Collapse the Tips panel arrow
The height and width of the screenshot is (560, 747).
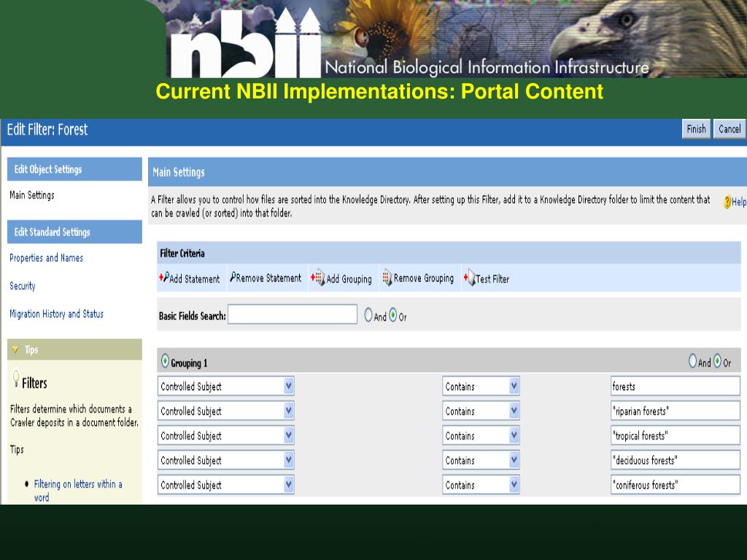(15, 350)
